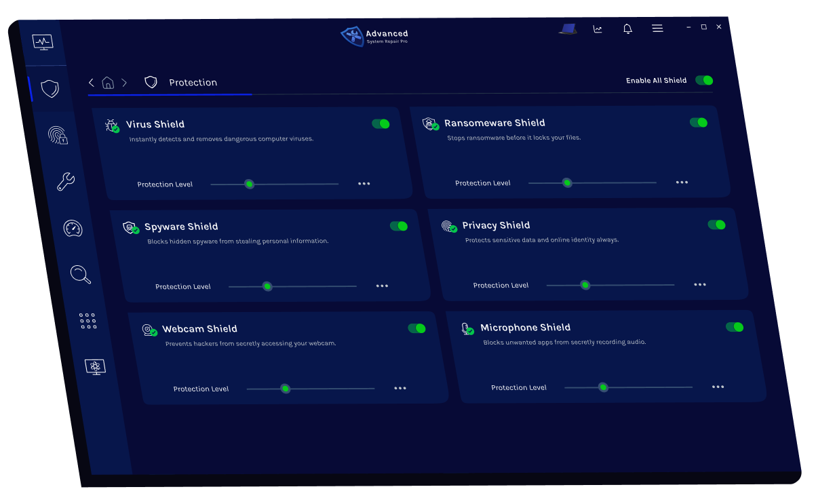Open Microphone Shield three-dot menu
816x504 pixels.
[x=718, y=387]
